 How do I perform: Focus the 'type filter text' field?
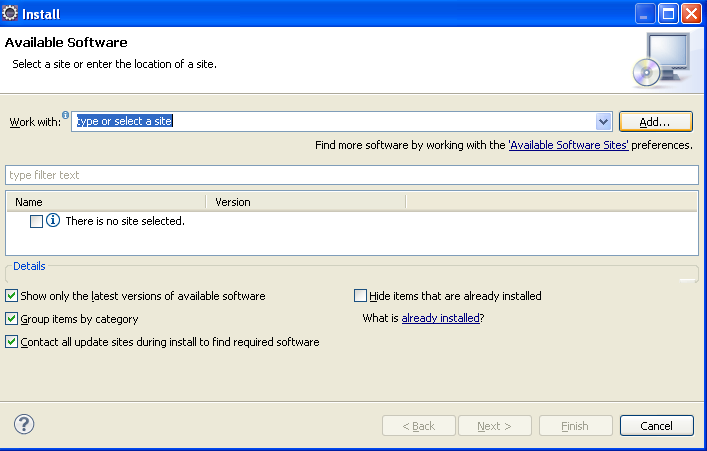[x=350, y=175]
